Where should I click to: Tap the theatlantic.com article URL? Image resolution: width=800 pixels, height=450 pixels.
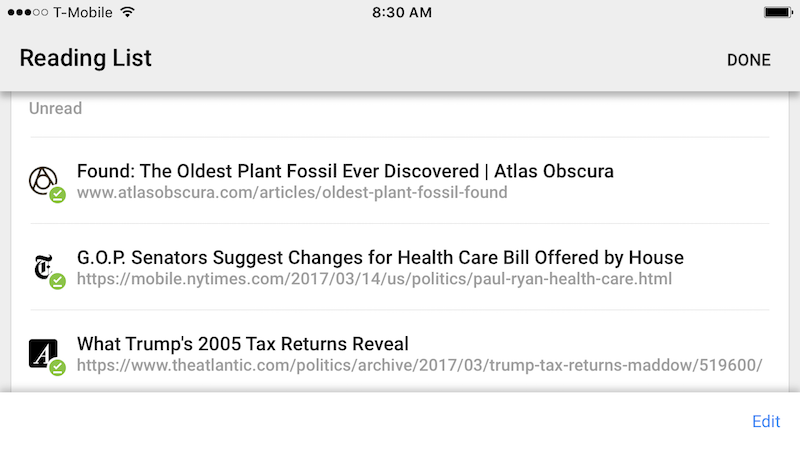click(x=419, y=365)
